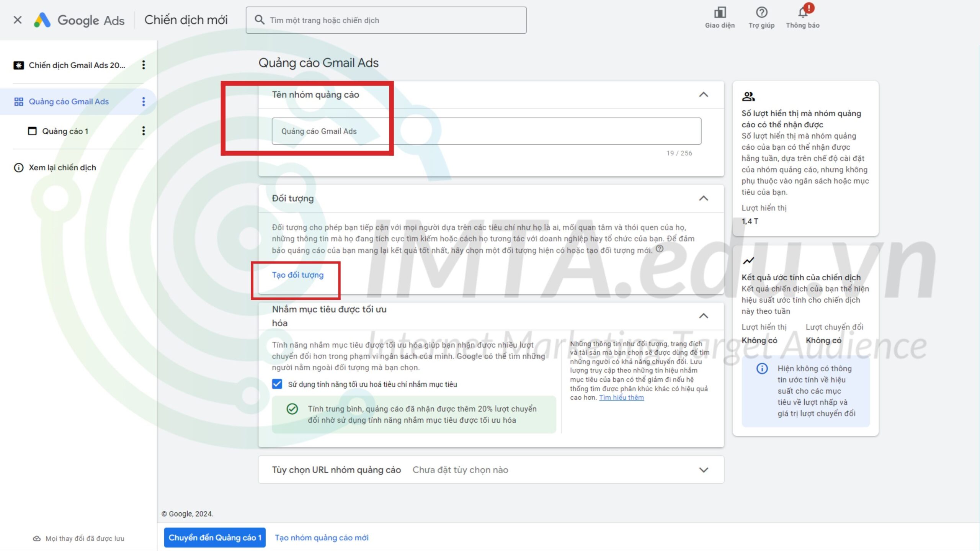
Task: Click Tạo nhóm quảng cáo mới link
Action: coord(322,538)
